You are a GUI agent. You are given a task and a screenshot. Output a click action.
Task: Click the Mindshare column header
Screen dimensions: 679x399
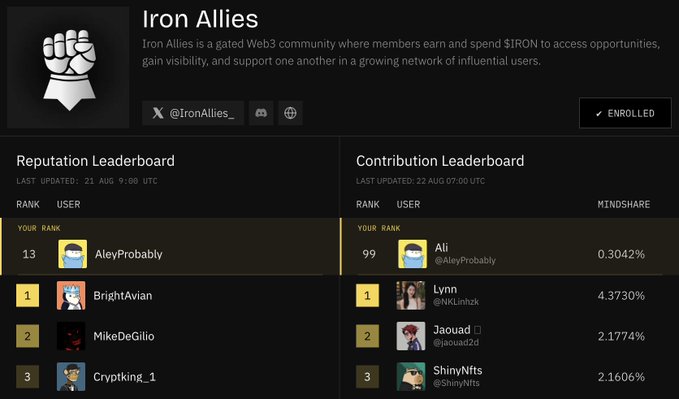[624, 204]
